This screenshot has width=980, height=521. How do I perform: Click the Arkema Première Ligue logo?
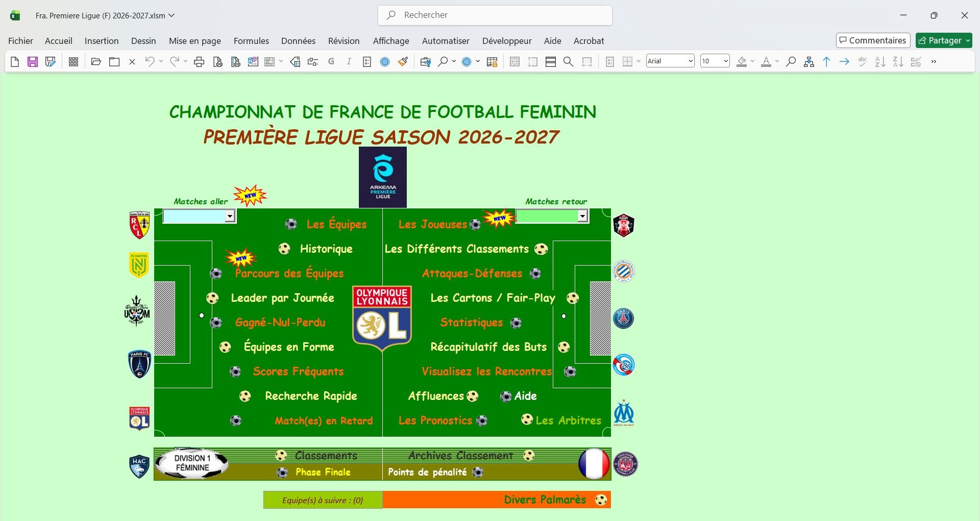[x=383, y=177]
